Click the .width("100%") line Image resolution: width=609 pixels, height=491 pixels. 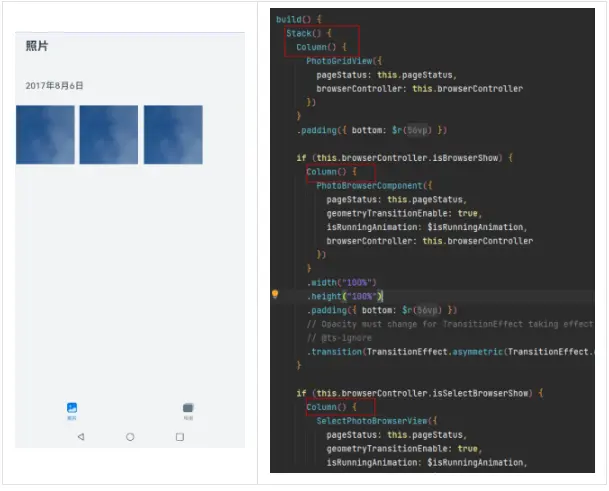(x=342, y=282)
